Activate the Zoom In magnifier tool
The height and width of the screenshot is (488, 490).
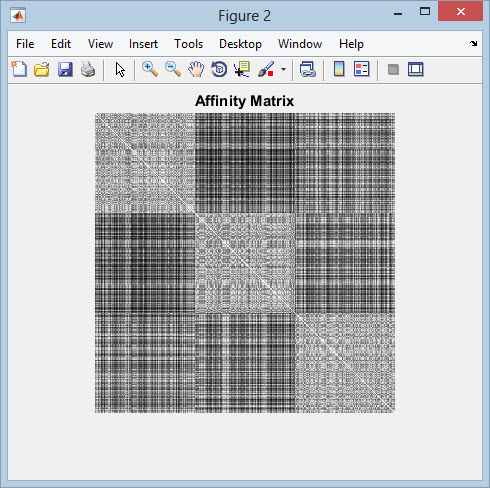(150, 69)
